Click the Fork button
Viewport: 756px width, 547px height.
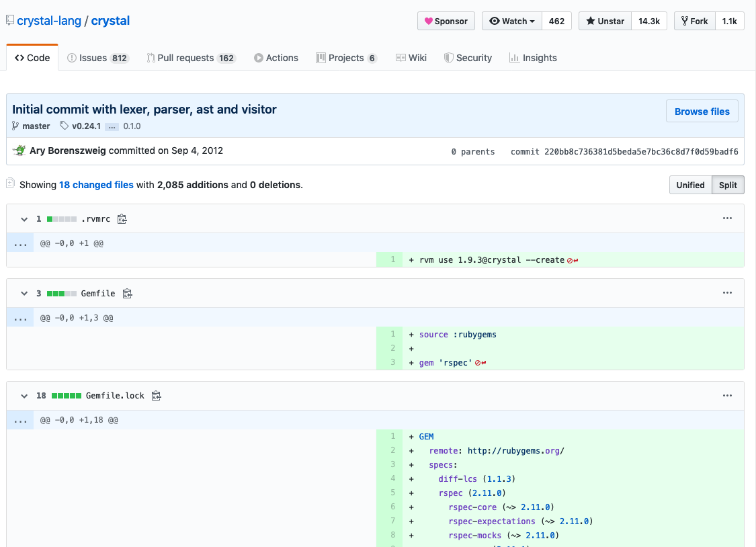(x=695, y=22)
